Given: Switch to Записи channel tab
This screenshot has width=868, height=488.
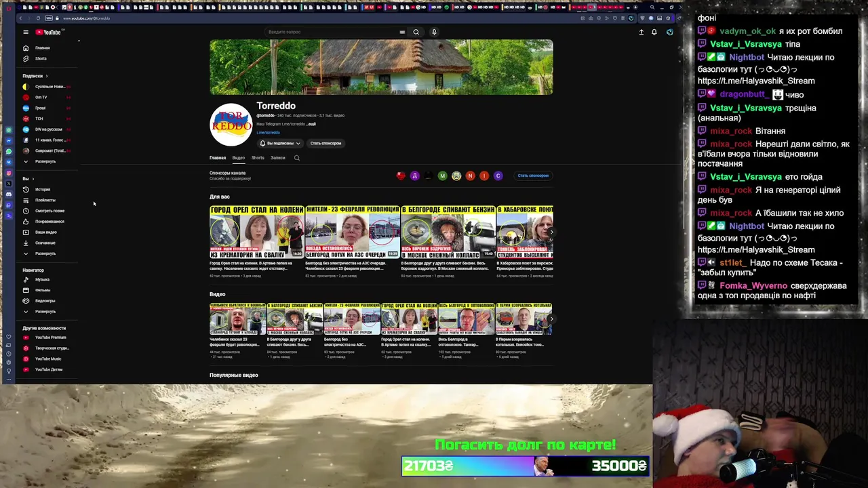Looking at the screenshot, I should click(278, 158).
